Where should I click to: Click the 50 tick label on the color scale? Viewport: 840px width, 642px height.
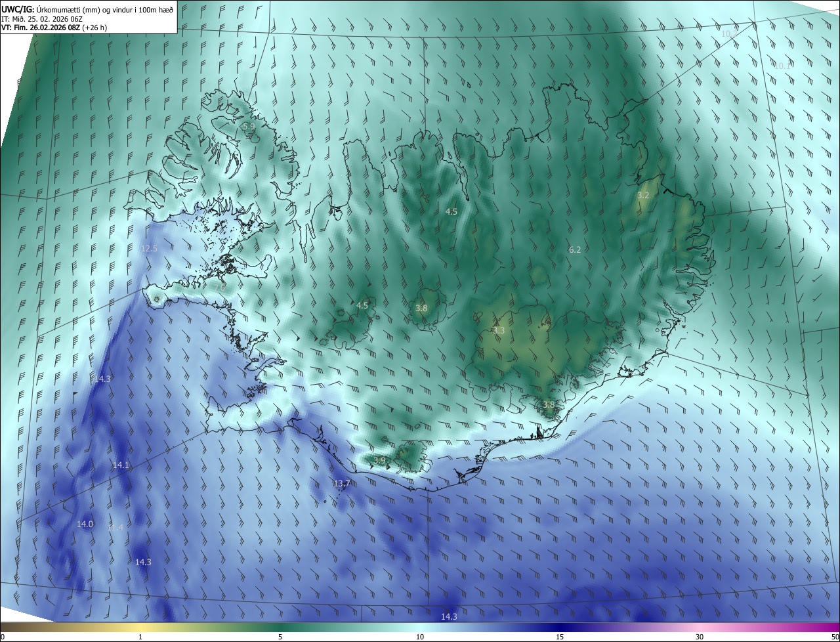pyautogui.click(x=835, y=637)
